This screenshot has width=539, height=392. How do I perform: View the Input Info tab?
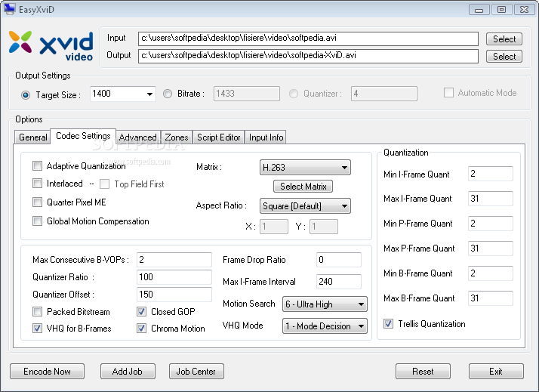[266, 137]
